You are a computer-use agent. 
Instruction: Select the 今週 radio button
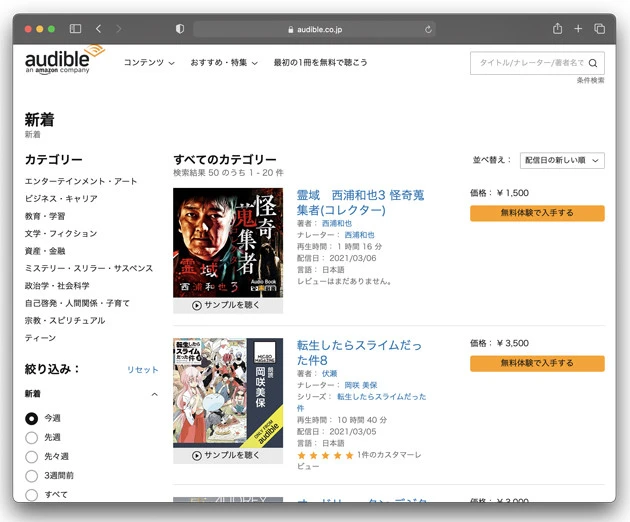click(x=32, y=419)
